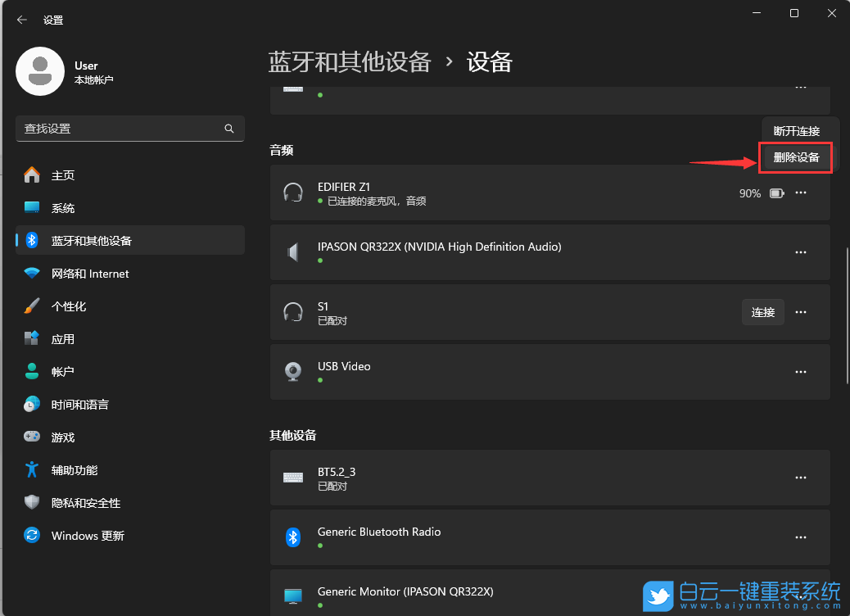Click the keyboard icon for BT5.2_3 device
The image size is (850, 616).
(293, 477)
